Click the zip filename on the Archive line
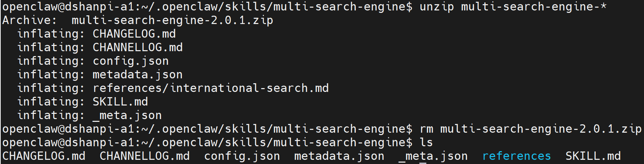The image size is (644, 164). pyautogui.click(x=172, y=20)
